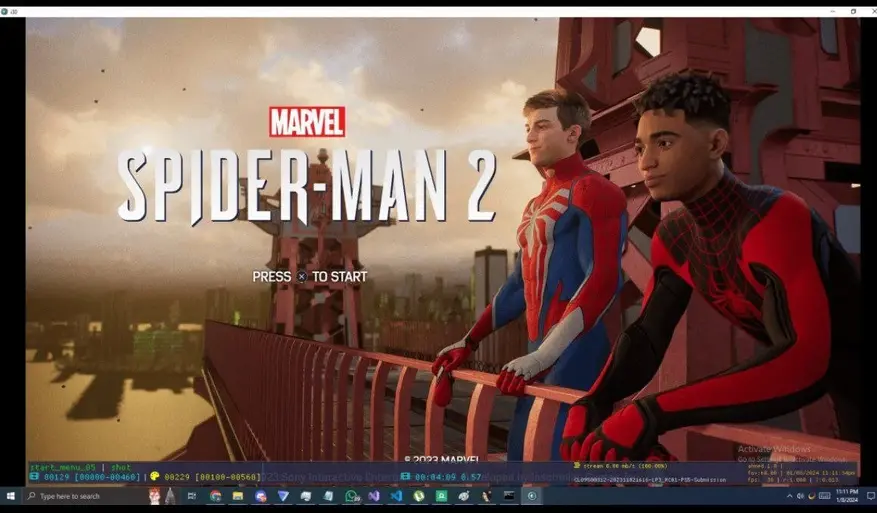This screenshot has height=513, width=877.
Task: Open the Windows Start menu
Action: (10, 496)
